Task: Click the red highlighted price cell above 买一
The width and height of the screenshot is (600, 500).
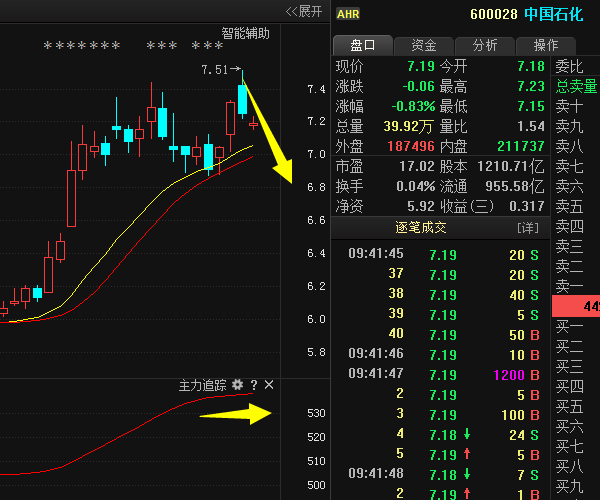Action: (576, 306)
